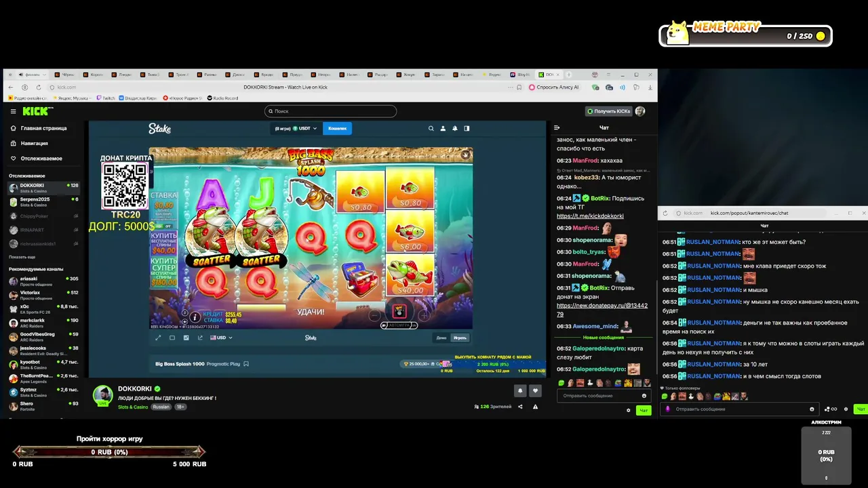The image size is (868, 488).
Task: Click Получить KICKs button
Action: pyautogui.click(x=609, y=111)
